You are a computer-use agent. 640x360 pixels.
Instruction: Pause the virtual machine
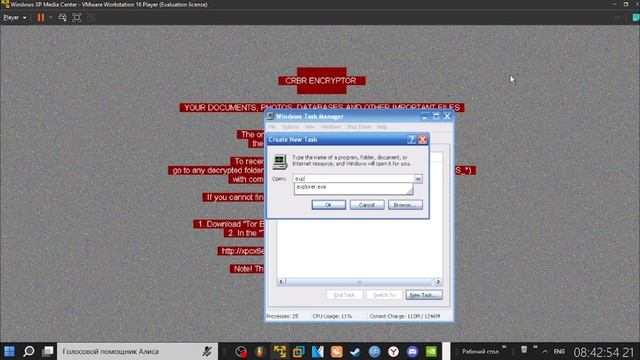tap(41, 18)
